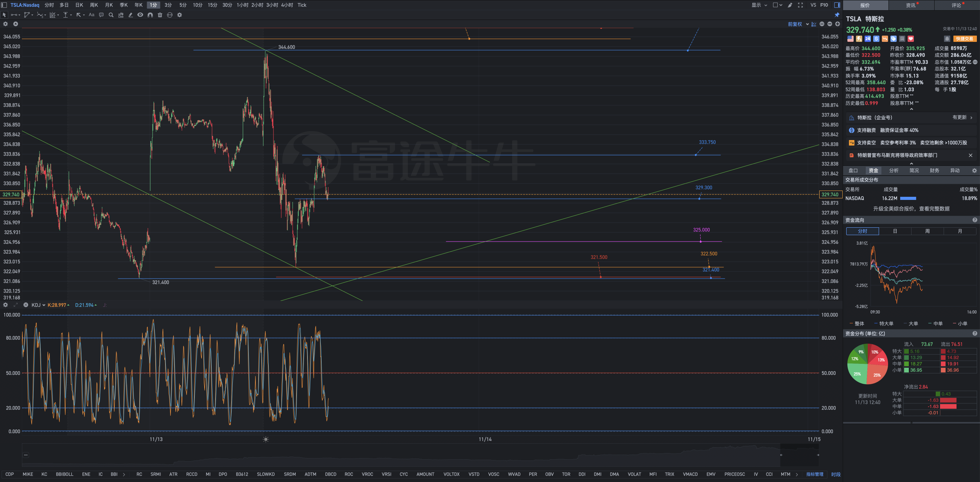The image size is (980, 482).
Task: Click the sync drawings icon
Action: click(x=170, y=15)
